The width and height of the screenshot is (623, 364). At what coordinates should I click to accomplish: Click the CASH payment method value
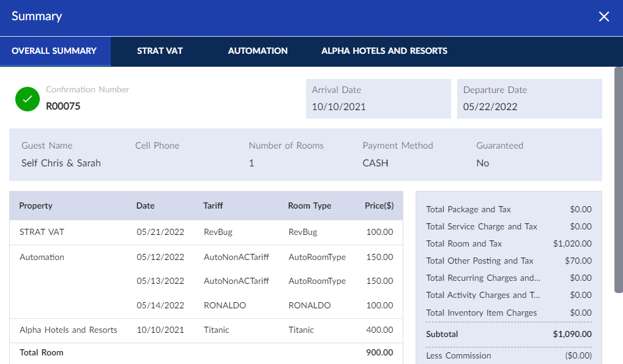(376, 163)
